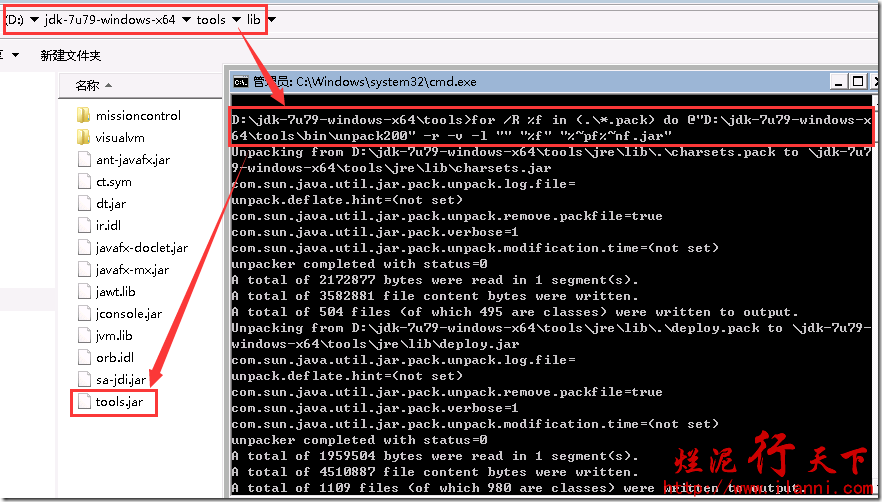
Task: Expand dropdown arrow after jdk-7u79-windows-x64 breadcrumb
Action: click(186, 20)
